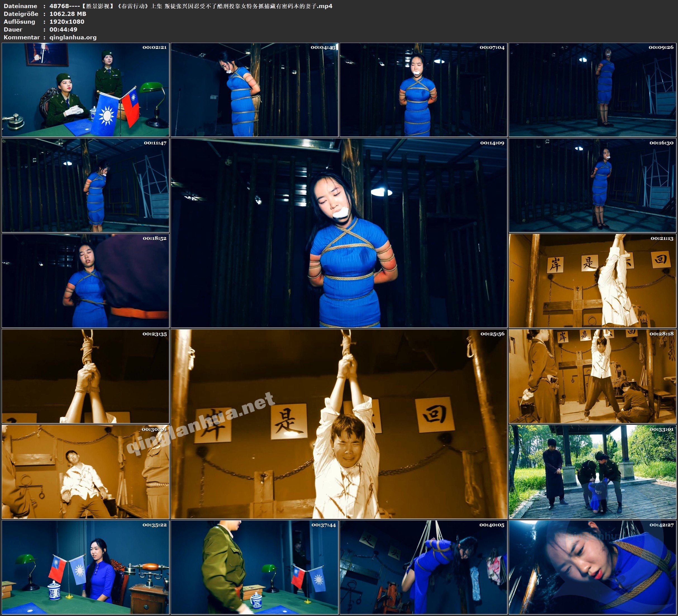
Task: Click the frame stamped 00:30:39
Action: click(85, 472)
